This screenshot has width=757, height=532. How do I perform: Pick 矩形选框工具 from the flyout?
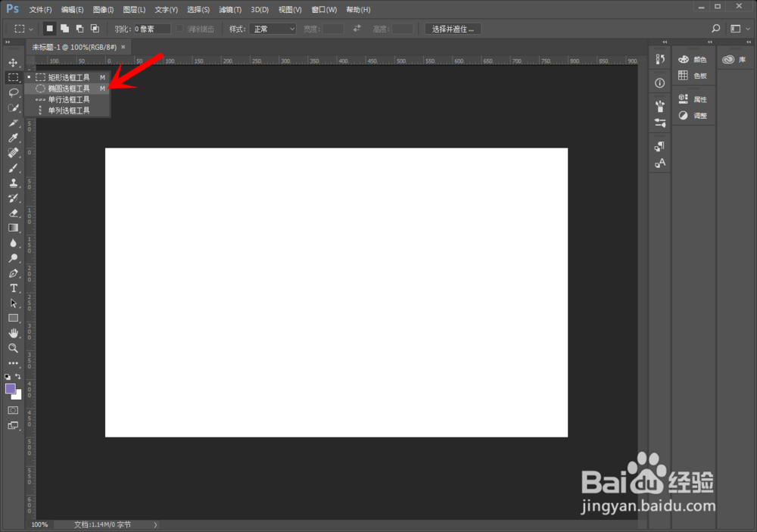click(67, 77)
